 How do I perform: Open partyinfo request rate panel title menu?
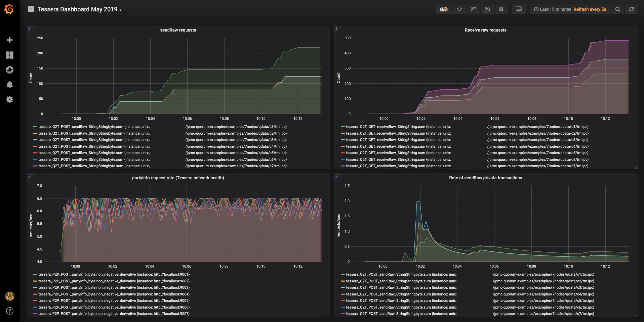click(178, 178)
